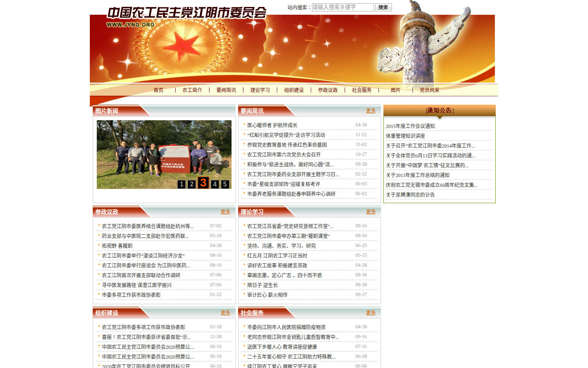The height and width of the screenshot is (368, 588).
Task: Open article 红五月 江阴农工学习正当时
Action: tap(277, 256)
